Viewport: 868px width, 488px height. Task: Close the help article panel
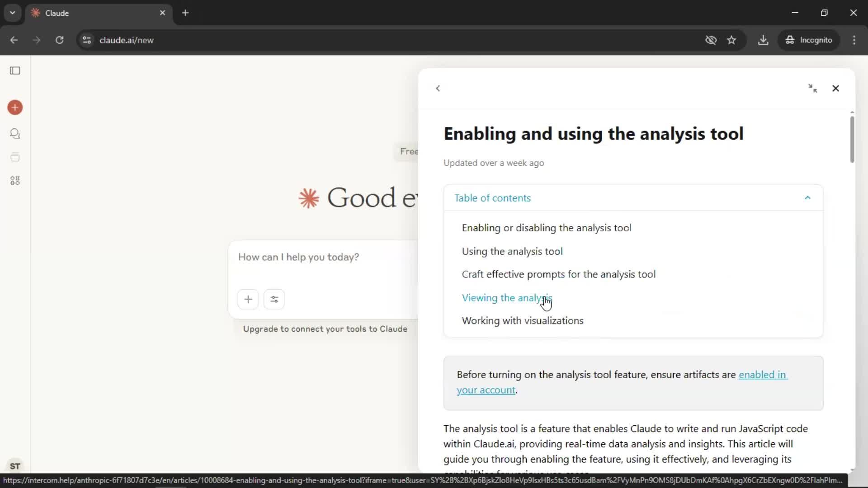pyautogui.click(x=835, y=88)
